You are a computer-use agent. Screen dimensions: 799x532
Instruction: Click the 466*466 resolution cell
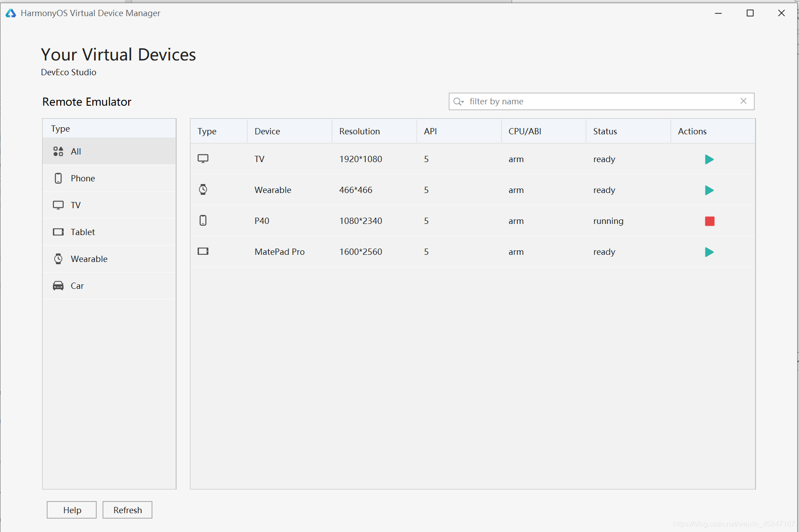[x=356, y=190]
